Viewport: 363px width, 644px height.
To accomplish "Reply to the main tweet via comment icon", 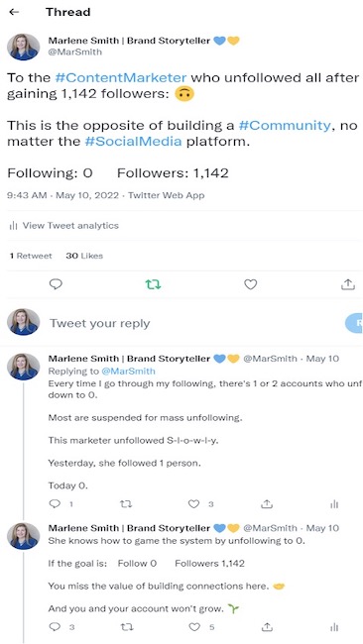I will (56, 283).
